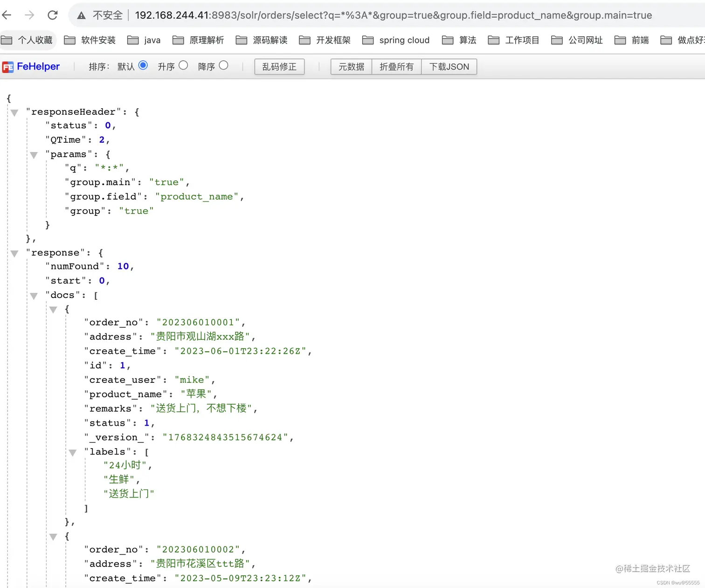
Task: Click the "product_name" group.field value
Action: (x=197, y=197)
